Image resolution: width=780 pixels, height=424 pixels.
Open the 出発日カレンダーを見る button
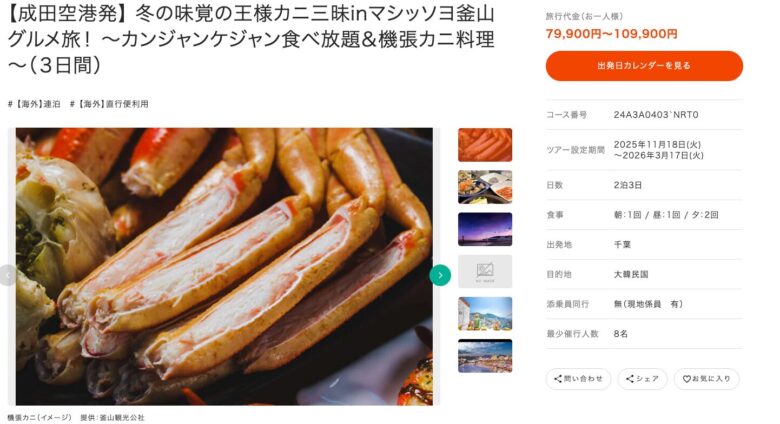coord(644,66)
